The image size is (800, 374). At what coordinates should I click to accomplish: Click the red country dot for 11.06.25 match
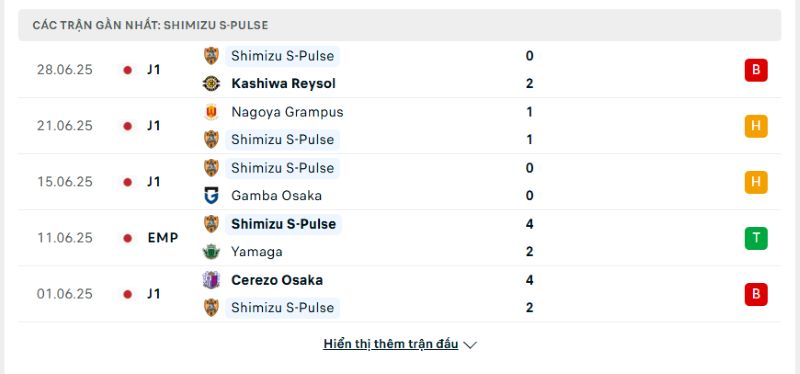[128, 238]
